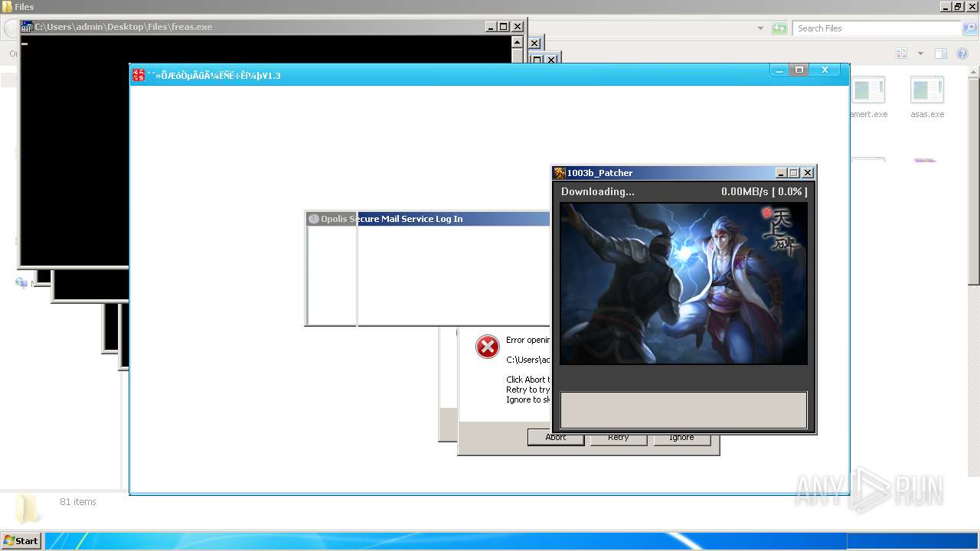Click the Downloading... status text
This screenshot has width=980, height=551.
point(598,191)
